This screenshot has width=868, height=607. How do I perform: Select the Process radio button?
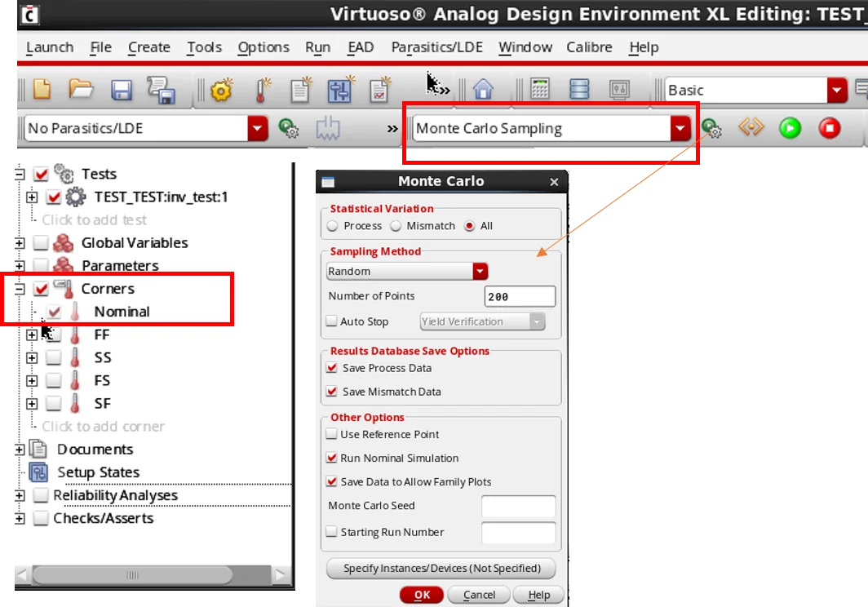click(x=333, y=226)
